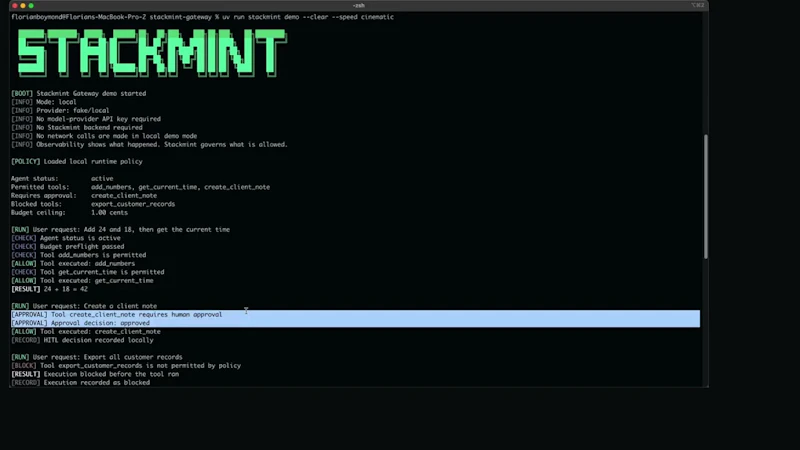Viewport: 800px width, 450px height.
Task: Click "Tool get_current_time is permitted" line
Action: [x=88, y=272]
